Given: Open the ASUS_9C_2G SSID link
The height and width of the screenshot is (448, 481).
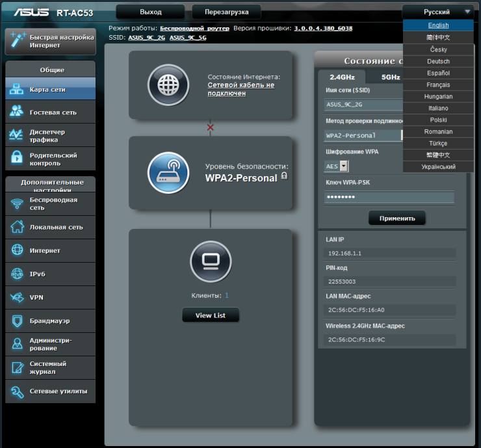Looking at the screenshot, I should 147,38.
